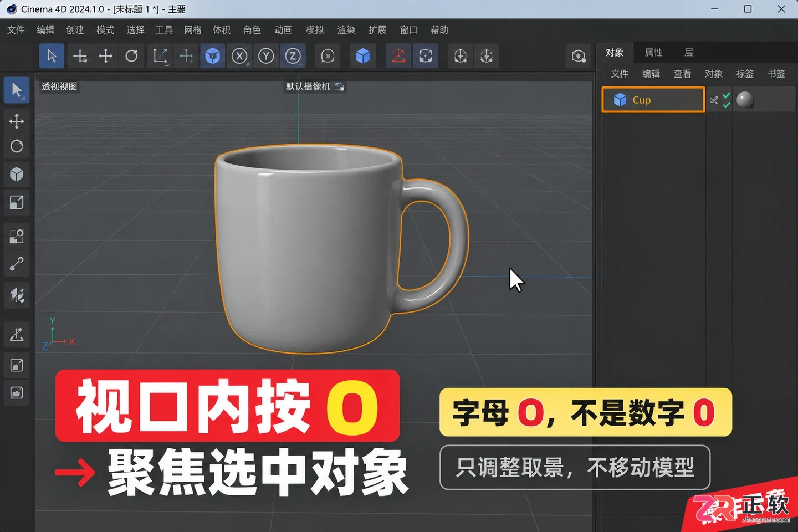Open the 模拟 menu
Image resolution: width=798 pixels, height=532 pixels.
tap(315, 30)
